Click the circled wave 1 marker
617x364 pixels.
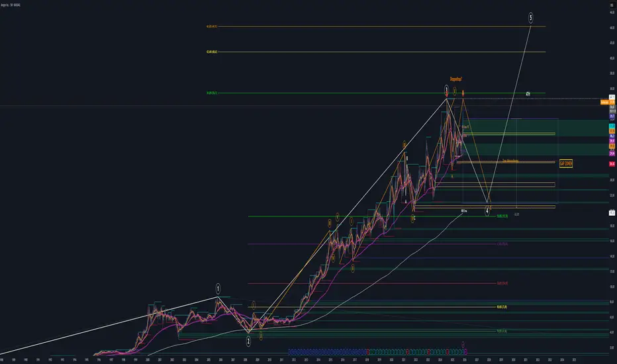pyautogui.click(x=218, y=288)
